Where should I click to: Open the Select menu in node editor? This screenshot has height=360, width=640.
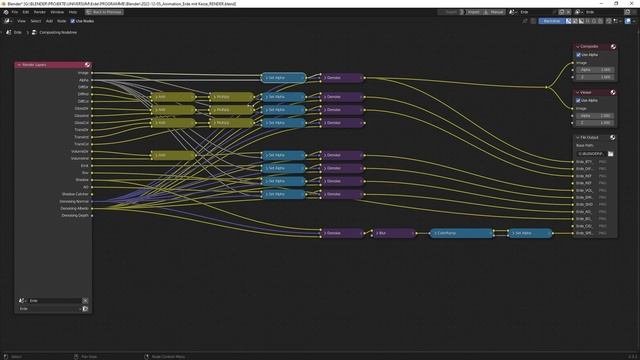[36, 21]
